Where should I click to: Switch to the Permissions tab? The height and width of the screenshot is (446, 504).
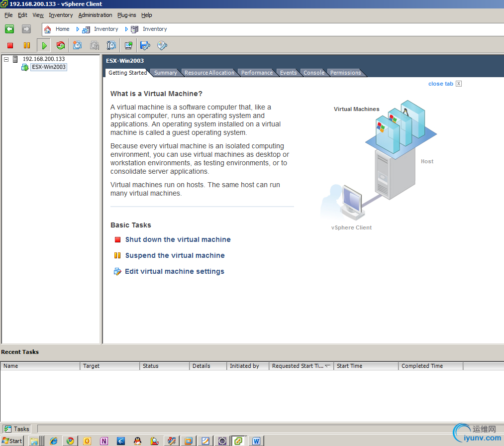click(345, 73)
